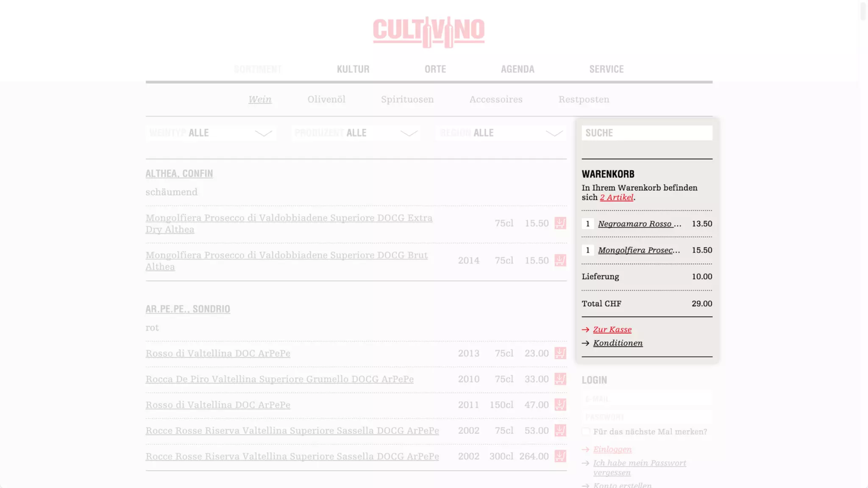The height and width of the screenshot is (488, 868).
Task: Add Mongolfiera Extra Dry to cart
Action: coord(560,223)
